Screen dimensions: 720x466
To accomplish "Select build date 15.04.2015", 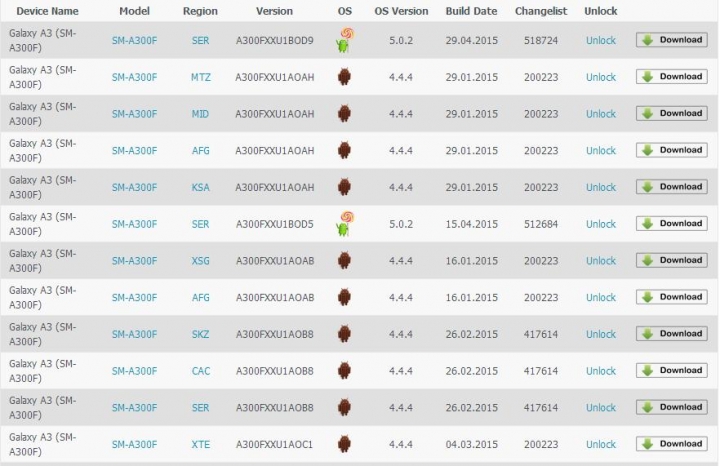I will click(472, 224).
